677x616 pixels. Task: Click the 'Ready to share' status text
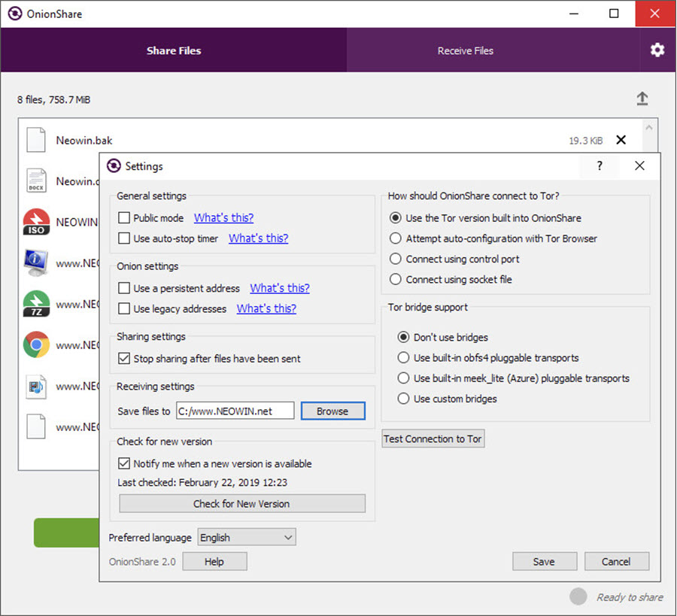point(630,597)
